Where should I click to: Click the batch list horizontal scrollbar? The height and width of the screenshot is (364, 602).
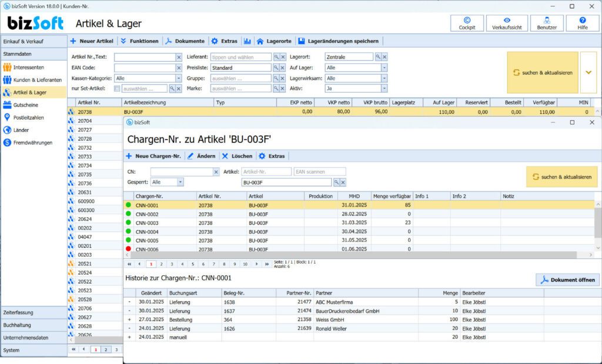pyautogui.click(x=353, y=255)
